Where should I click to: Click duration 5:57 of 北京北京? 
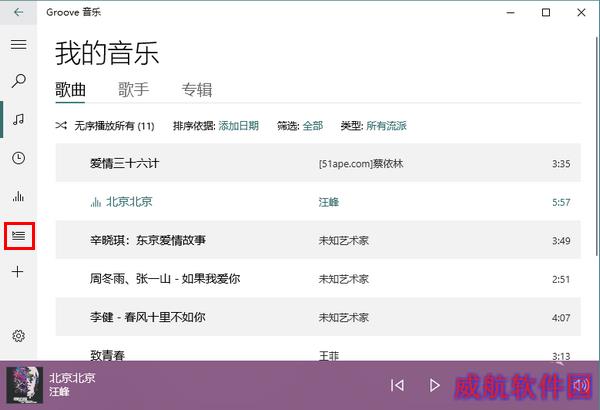[561, 202]
